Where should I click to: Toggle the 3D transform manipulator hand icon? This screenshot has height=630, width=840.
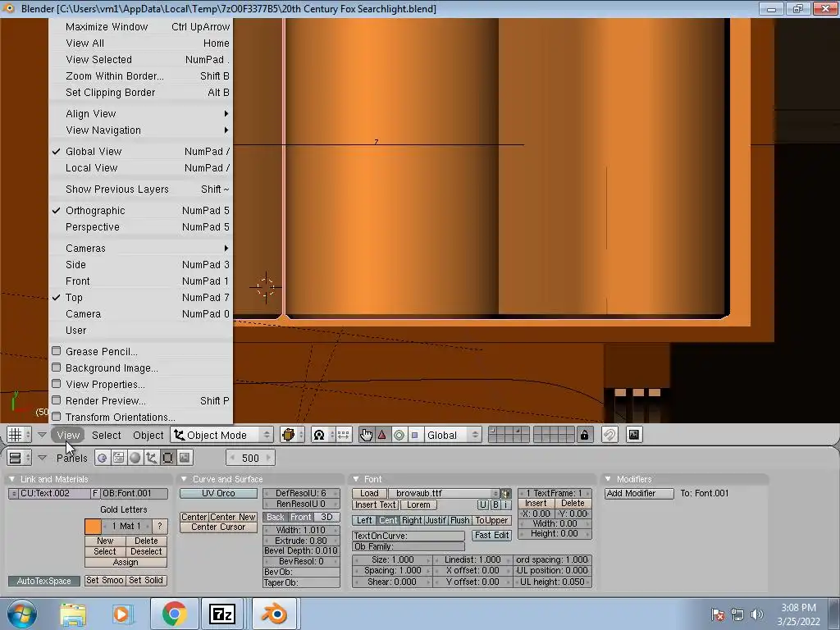pos(366,435)
